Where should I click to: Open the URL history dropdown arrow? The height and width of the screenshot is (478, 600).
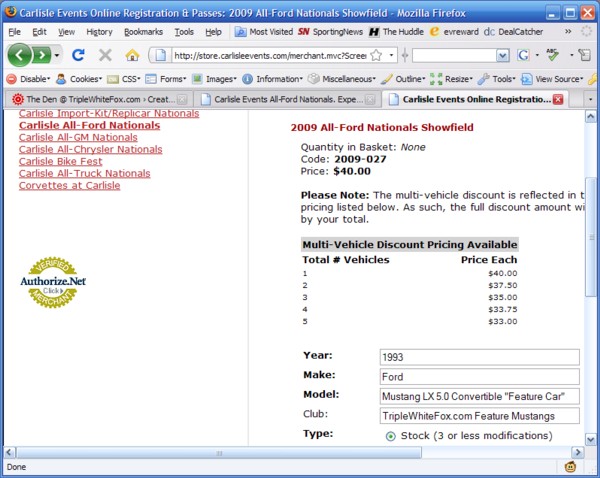click(x=391, y=55)
